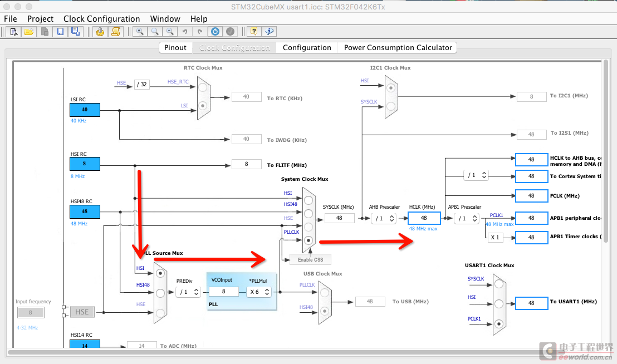Open the Cortex System timer divider dropdown
The image size is (617, 364).
point(476,175)
